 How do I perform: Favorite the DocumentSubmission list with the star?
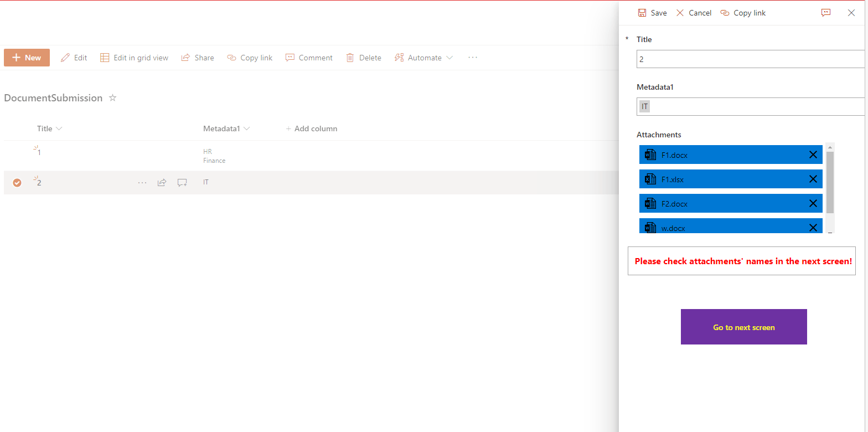tap(112, 98)
